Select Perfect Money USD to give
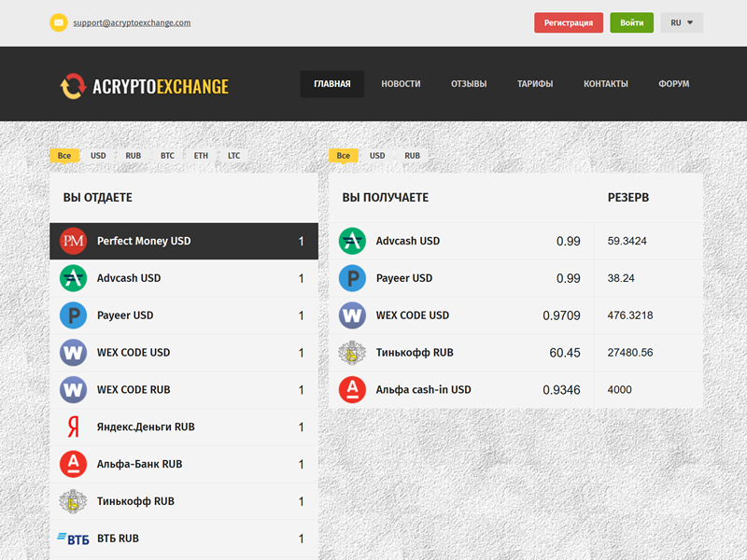Viewport: 747px width, 560px height. coord(184,241)
